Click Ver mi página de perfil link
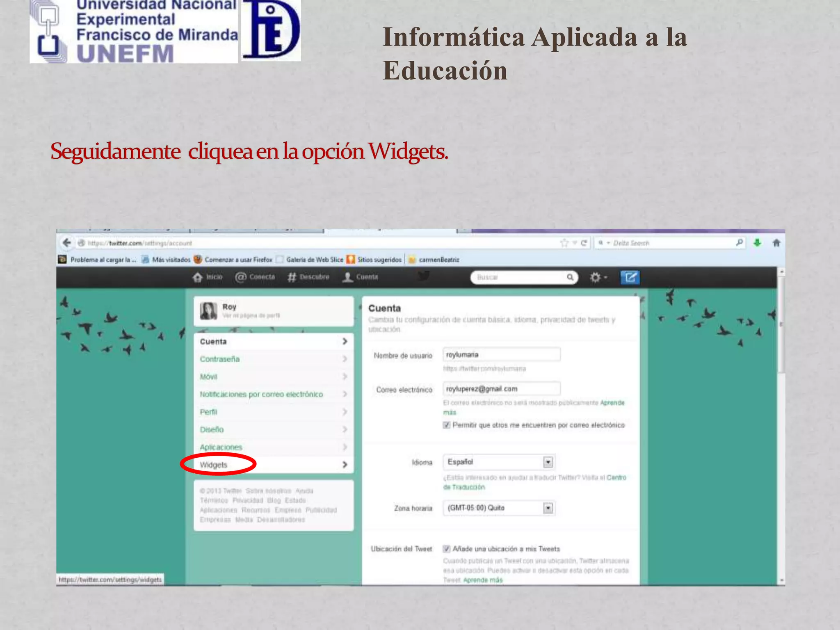Viewport: 840px width, 630px height. pos(251,315)
